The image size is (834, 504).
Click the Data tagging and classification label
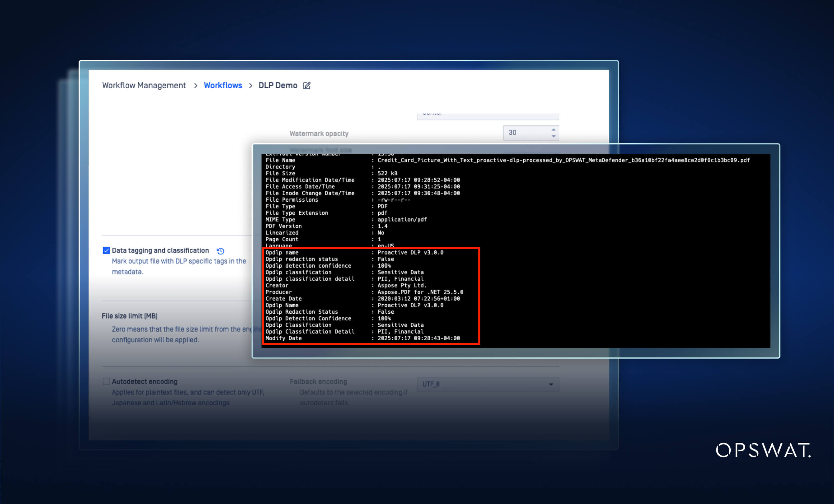pyautogui.click(x=160, y=250)
